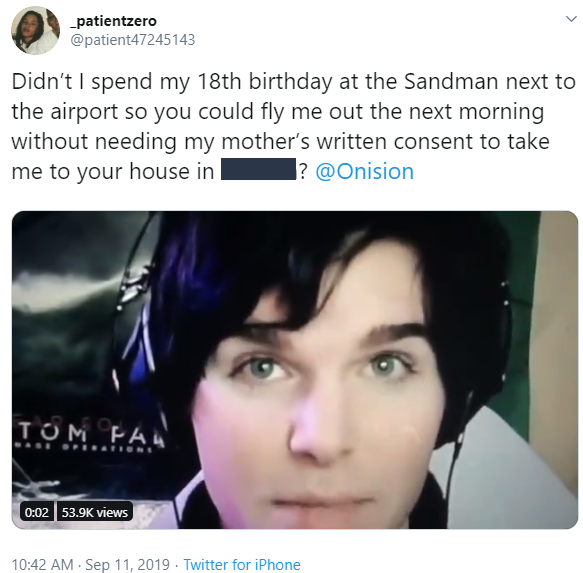This screenshot has height=573, width=583.
Task: Click the Sep 11, 2019 date
Action: tap(128, 564)
